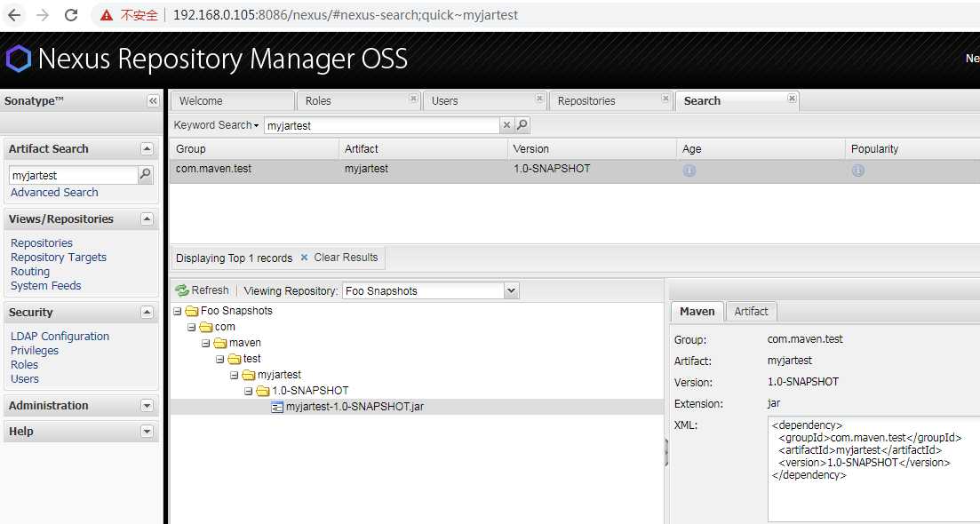Sort results by the Artifact column header
This screenshot has height=524, width=980.
point(422,148)
